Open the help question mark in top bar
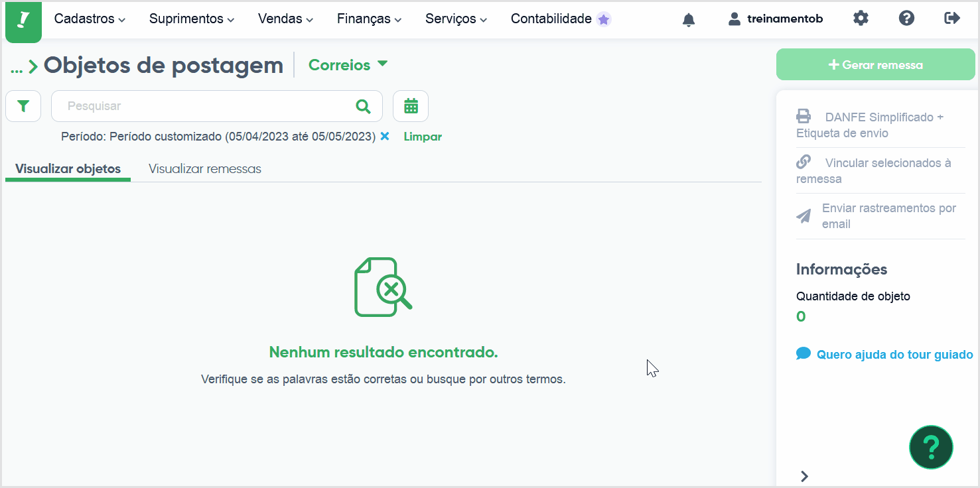The image size is (980, 488). point(906,19)
